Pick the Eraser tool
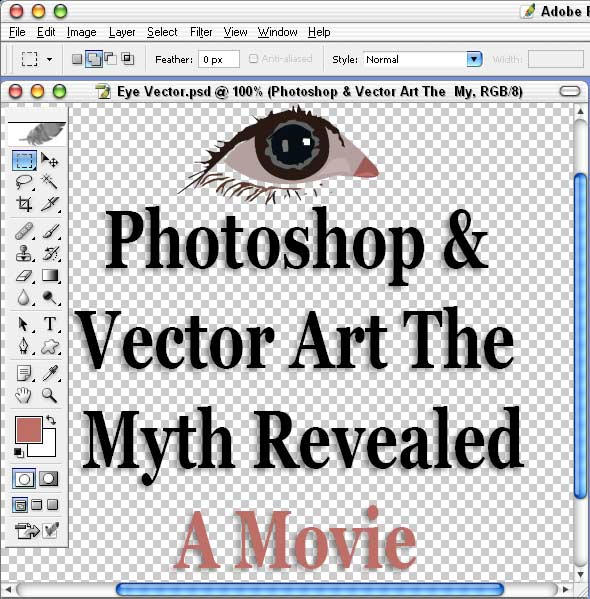 (24, 275)
